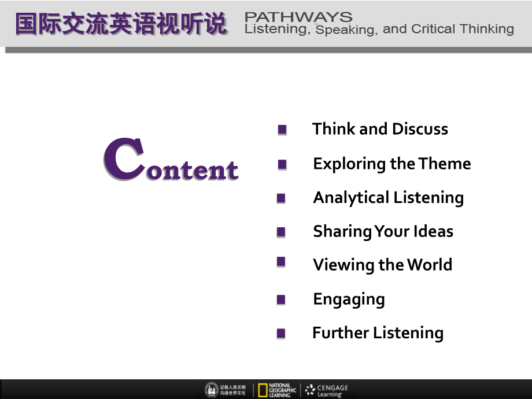The width and height of the screenshot is (532, 399).
Task: Jump to Sharing Your Ideas
Action: [x=383, y=231]
